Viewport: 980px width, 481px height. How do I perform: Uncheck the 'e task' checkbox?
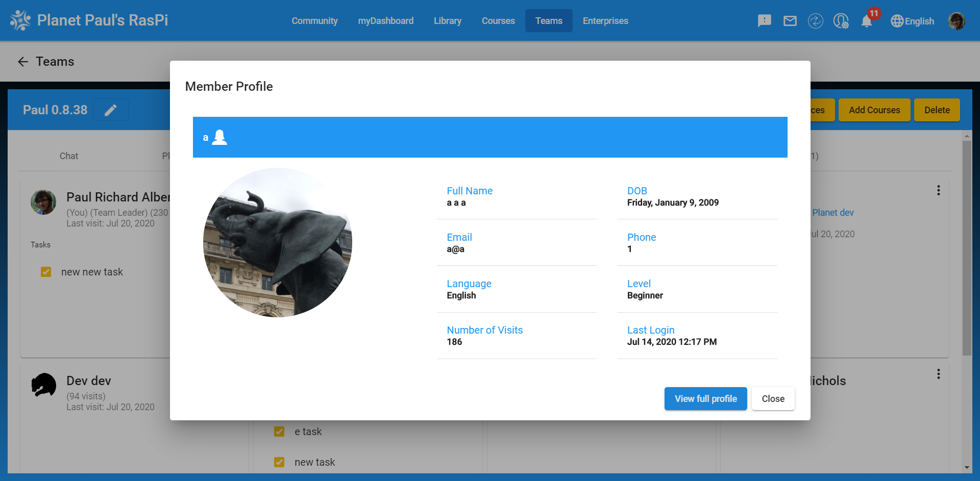(x=279, y=432)
